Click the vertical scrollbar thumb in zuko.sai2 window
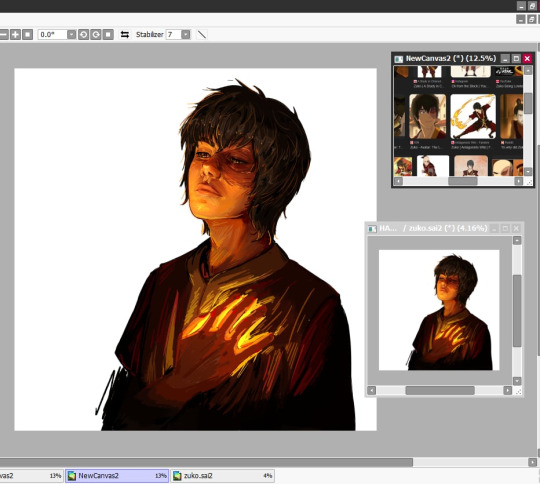540x484 pixels. tap(517, 311)
